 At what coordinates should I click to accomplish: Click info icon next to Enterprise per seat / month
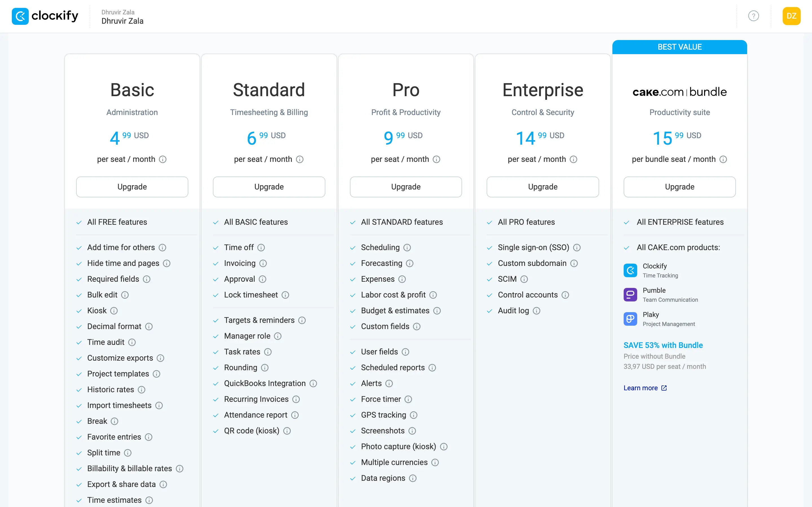coord(573,159)
